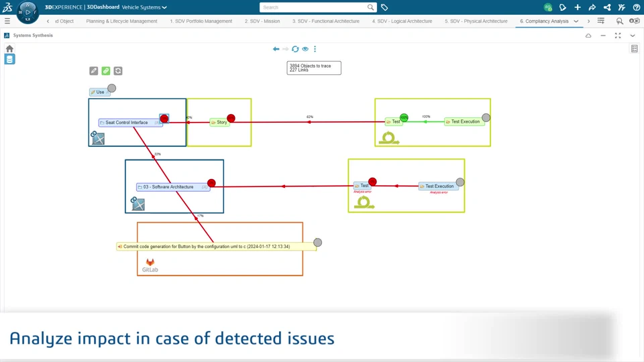Image resolution: width=644 pixels, height=362 pixels.
Task: Click grey circle beside GitLab commit node
Action: click(317, 243)
